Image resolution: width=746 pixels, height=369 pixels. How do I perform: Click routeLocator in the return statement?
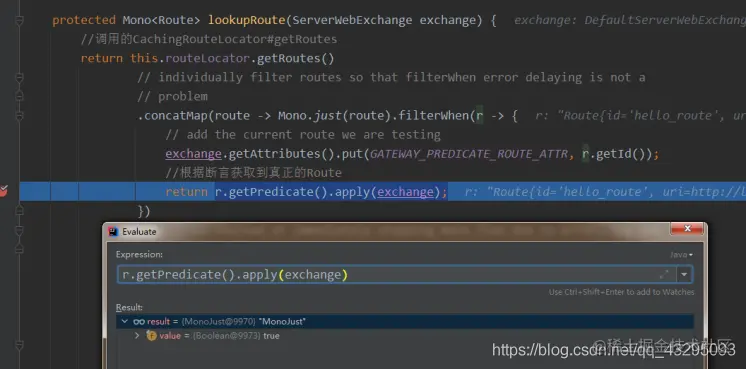(207, 58)
